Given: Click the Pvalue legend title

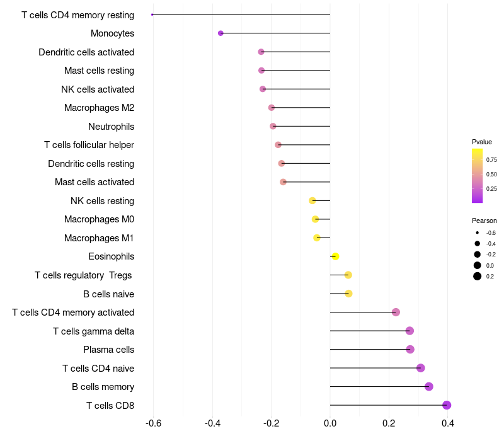Looking at the screenshot, I should (482, 142).
